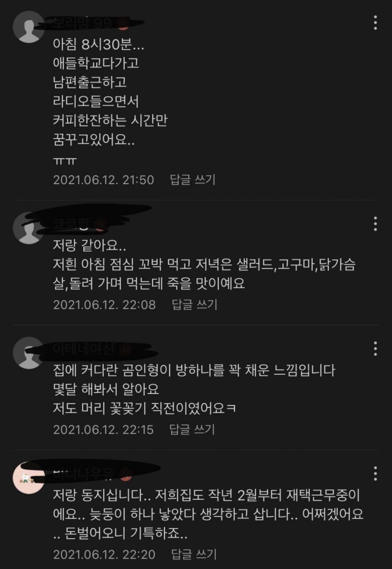Tap the kebab menu beside the 곰인형 comment
Screen dimensions: 392x569
375,348
